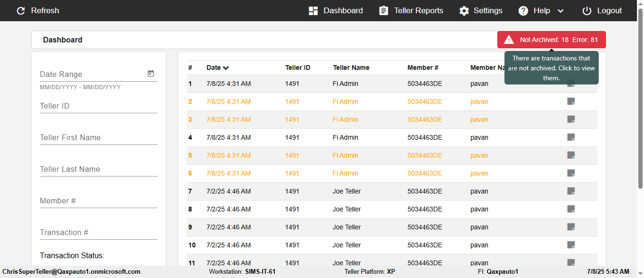Open the Teller Reports menu
Viewport: 644px width, 278px height.
(419, 11)
